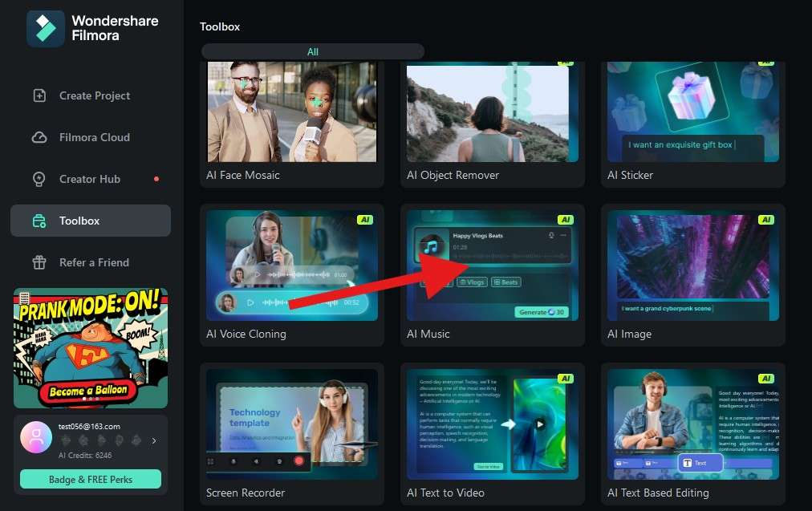The width and height of the screenshot is (812, 511).
Task: Click the Filmora Cloud icon
Action: coord(39,137)
